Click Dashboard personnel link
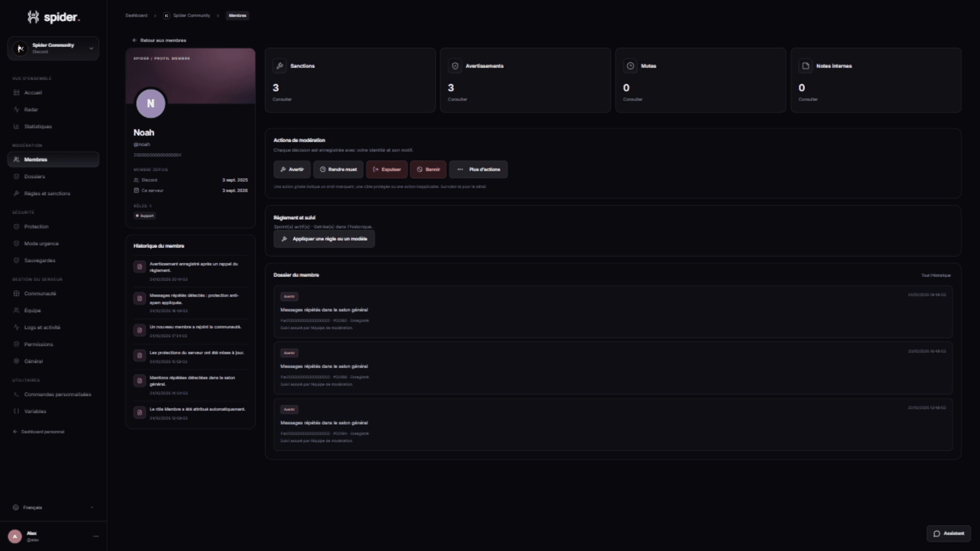Viewport: 980px width, 551px height. (x=39, y=432)
